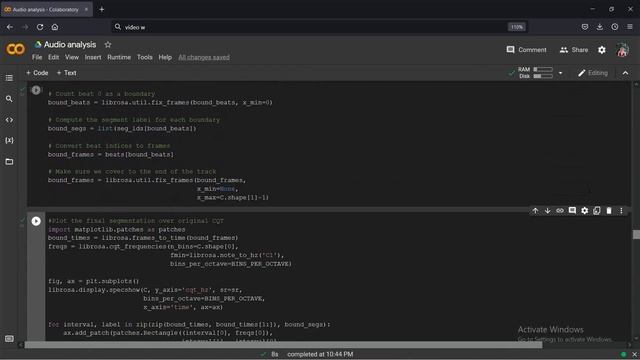This screenshot has height=360, width=640.
Task: Open the Help menu
Action: (165, 57)
